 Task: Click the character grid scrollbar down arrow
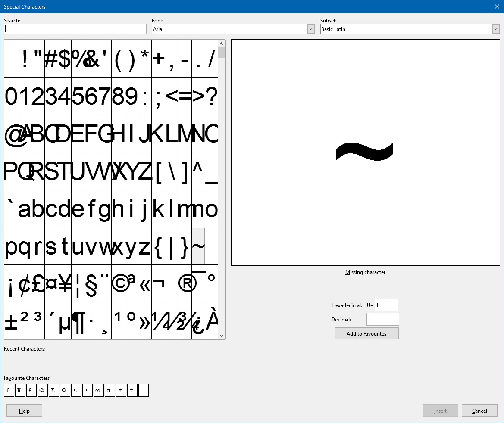221,336
